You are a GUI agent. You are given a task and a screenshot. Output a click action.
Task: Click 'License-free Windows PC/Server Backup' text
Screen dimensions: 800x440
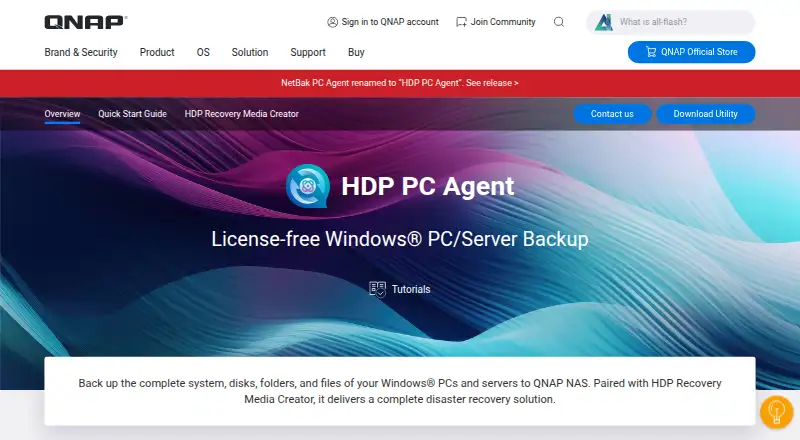tap(400, 239)
